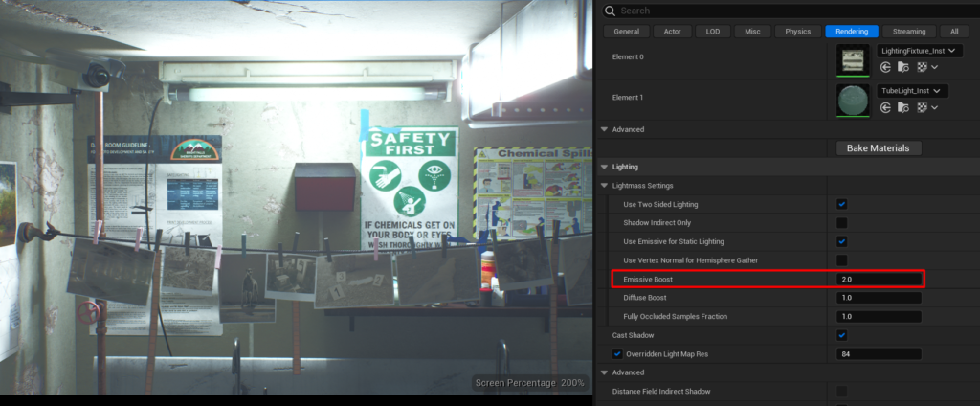Click the checkerboard icon for Element 0
The image size is (980, 406).
922,67
